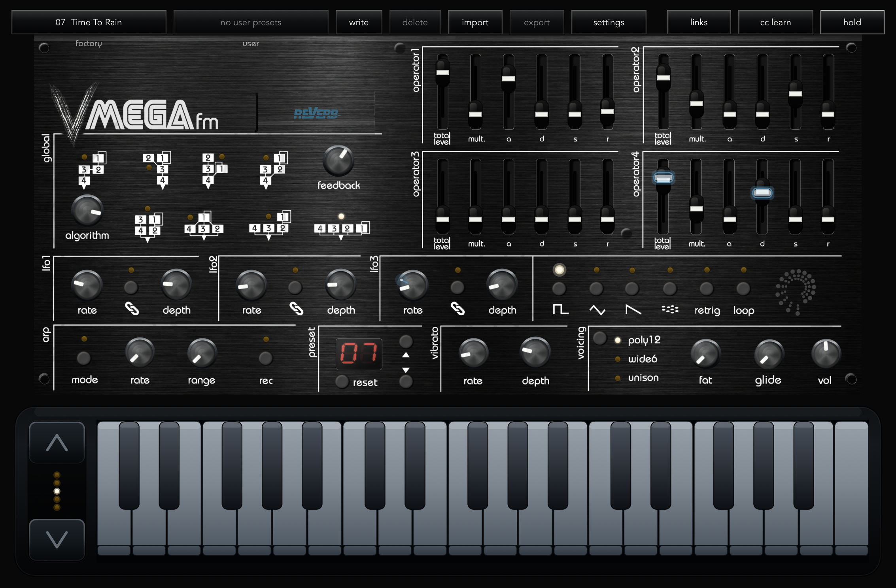Click the lfo3 rate knob
The image size is (896, 588).
tap(412, 285)
